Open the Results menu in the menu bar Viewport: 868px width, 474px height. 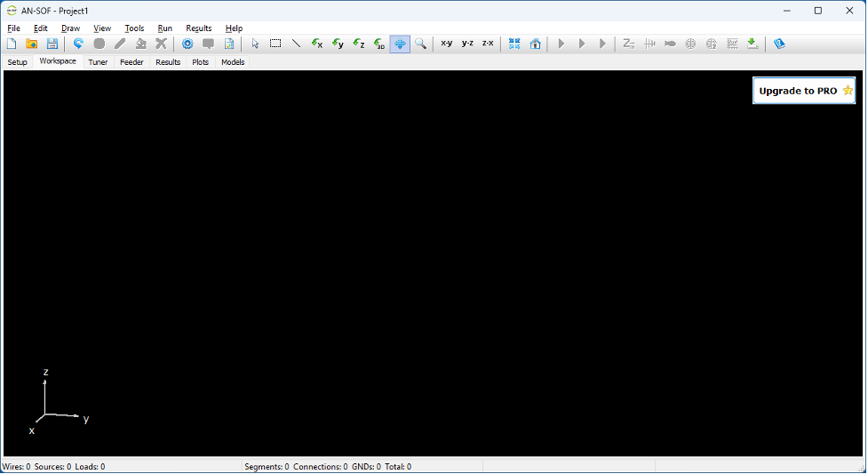pyautogui.click(x=199, y=28)
